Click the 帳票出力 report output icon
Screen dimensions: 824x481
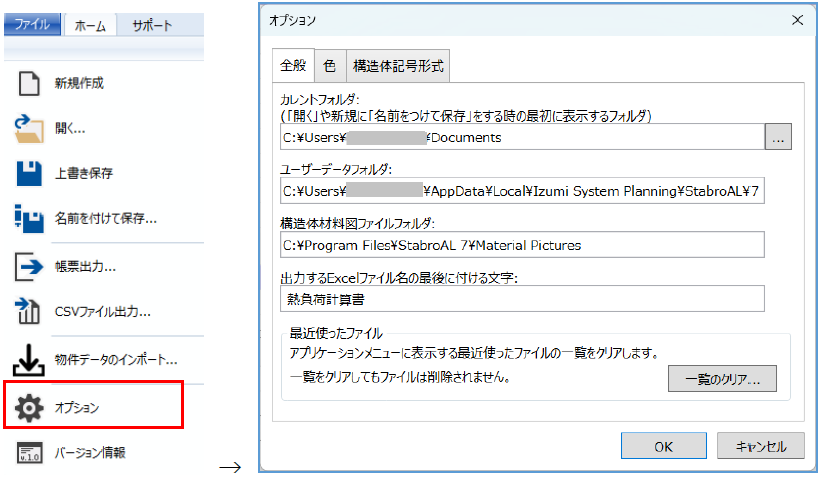(30, 266)
